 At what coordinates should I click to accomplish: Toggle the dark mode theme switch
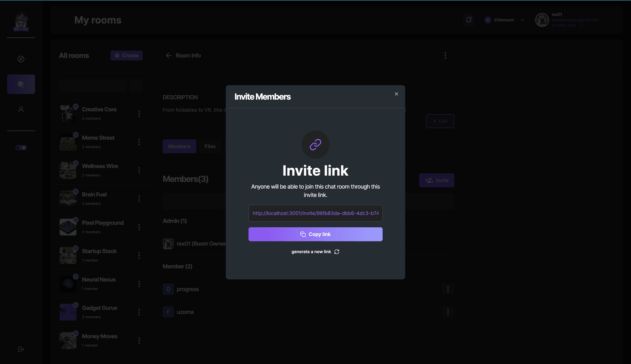21,148
